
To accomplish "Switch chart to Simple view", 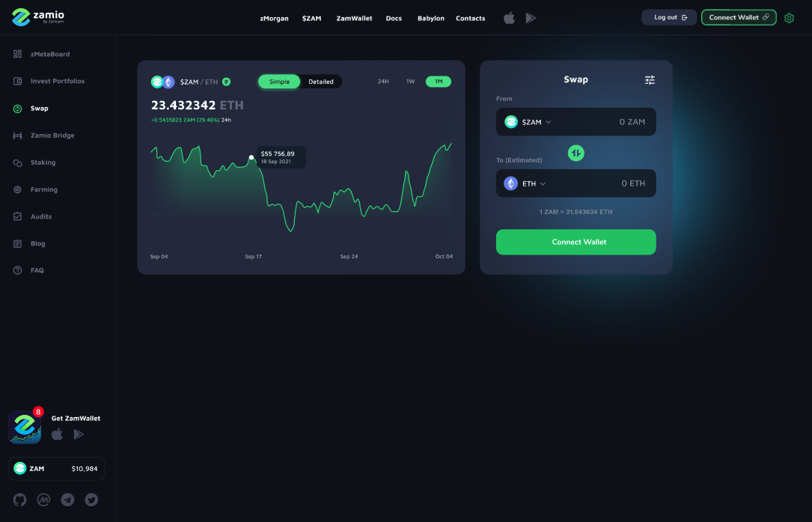I will pos(280,82).
